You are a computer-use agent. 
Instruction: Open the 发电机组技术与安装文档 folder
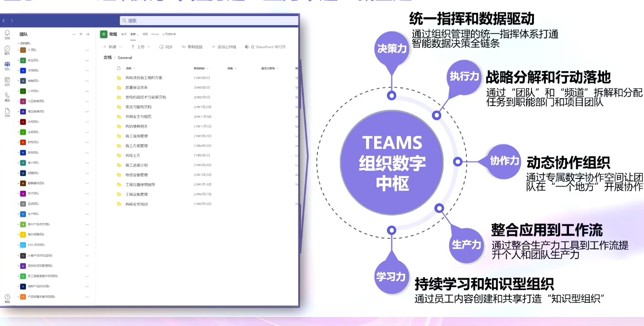(146, 97)
